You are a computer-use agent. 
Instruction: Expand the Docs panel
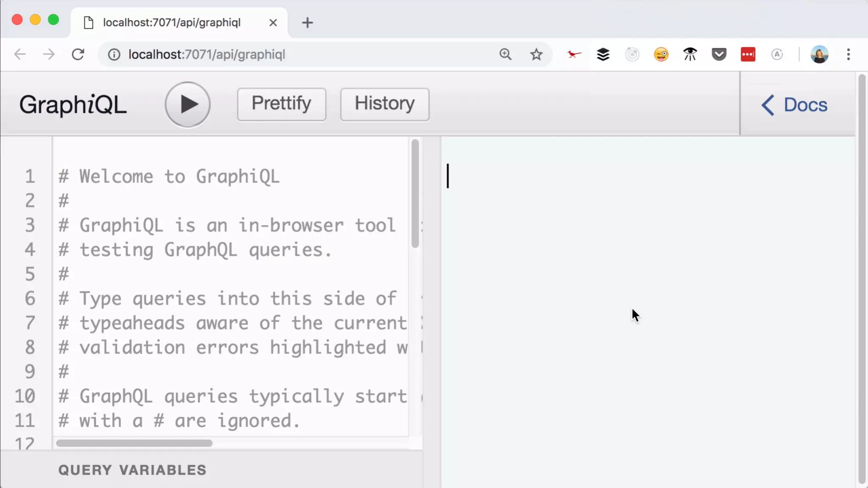(795, 105)
